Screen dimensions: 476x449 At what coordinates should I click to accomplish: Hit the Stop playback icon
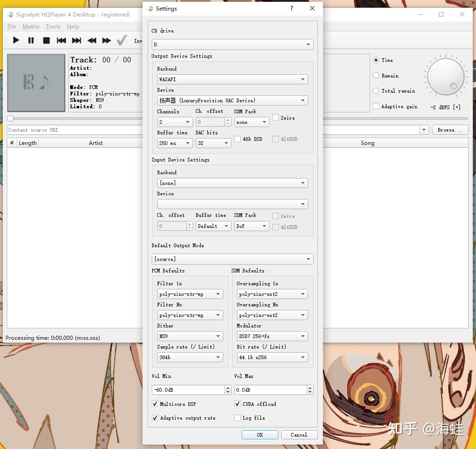[46, 40]
